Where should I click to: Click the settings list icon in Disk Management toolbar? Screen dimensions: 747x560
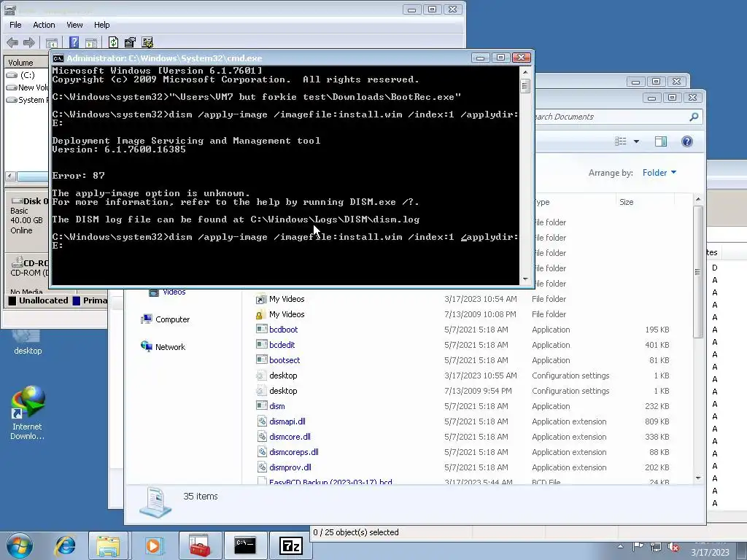point(147,42)
